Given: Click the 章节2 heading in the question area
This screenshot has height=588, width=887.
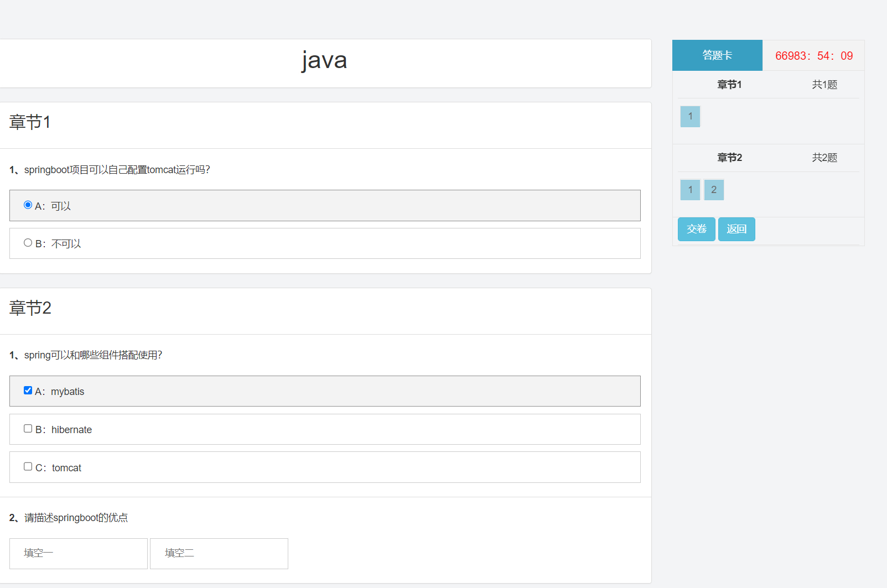Looking at the screenshot, I should point(30,308).
